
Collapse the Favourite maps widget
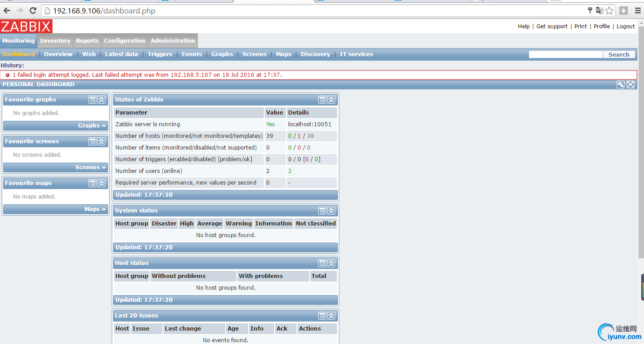(x=102, y=183)
